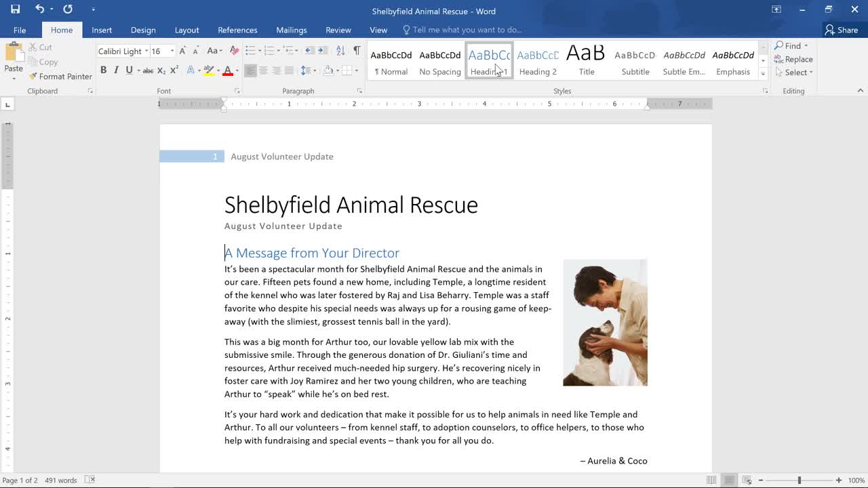
Task: Toggle Subscript formatting
Action: click(161, 70)
